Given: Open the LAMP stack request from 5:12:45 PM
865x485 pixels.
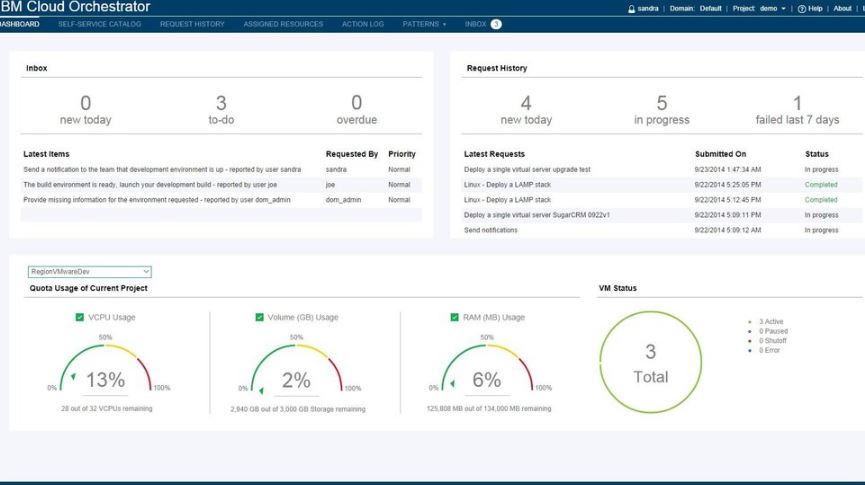Looking at the screenshot, I should 508,200.
